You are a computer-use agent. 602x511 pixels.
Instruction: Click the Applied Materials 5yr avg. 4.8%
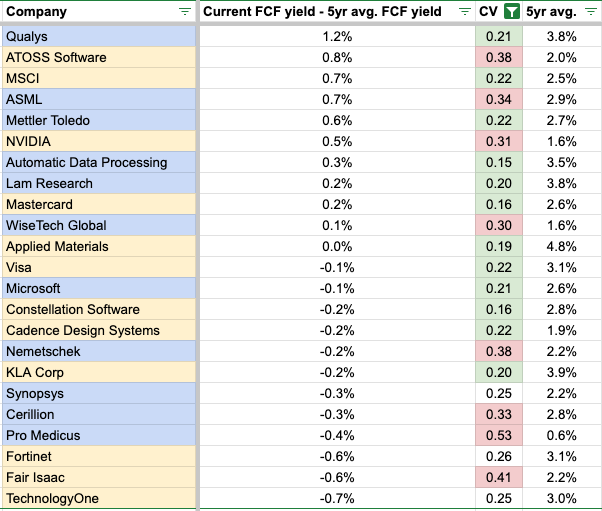click(562, 246)
